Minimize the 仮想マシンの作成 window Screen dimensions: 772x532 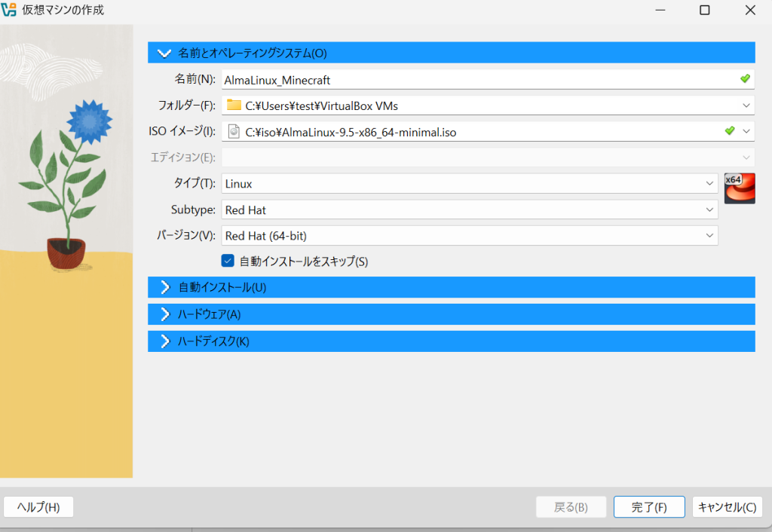(x=660, y=10)
